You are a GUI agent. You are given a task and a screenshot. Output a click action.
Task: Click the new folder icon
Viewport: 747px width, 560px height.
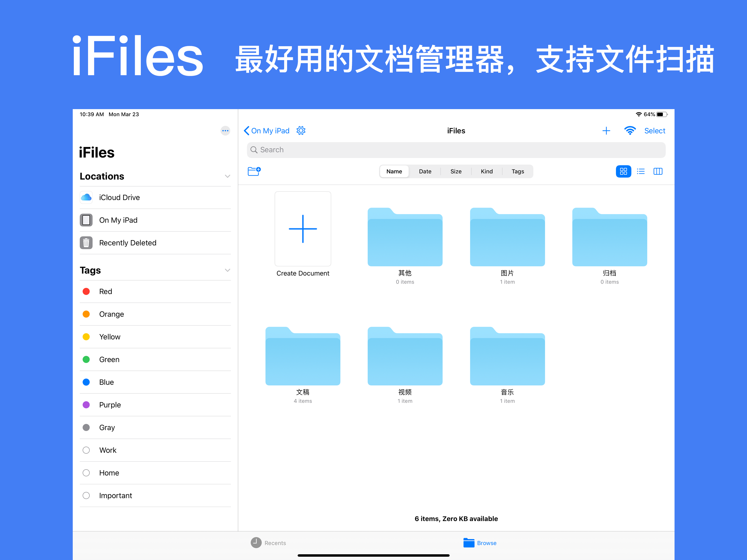(x=254, y=171)
